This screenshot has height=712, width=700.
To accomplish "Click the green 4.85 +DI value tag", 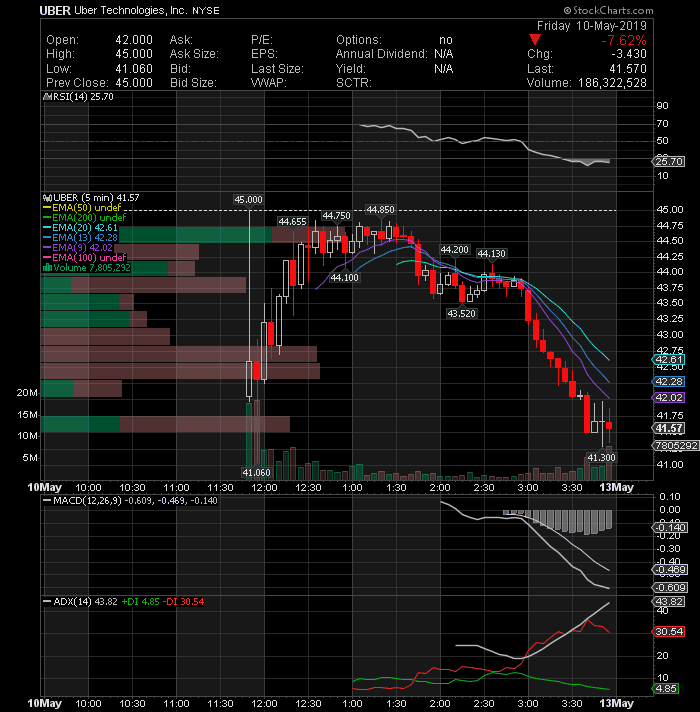I will click(x=666, y=689).
